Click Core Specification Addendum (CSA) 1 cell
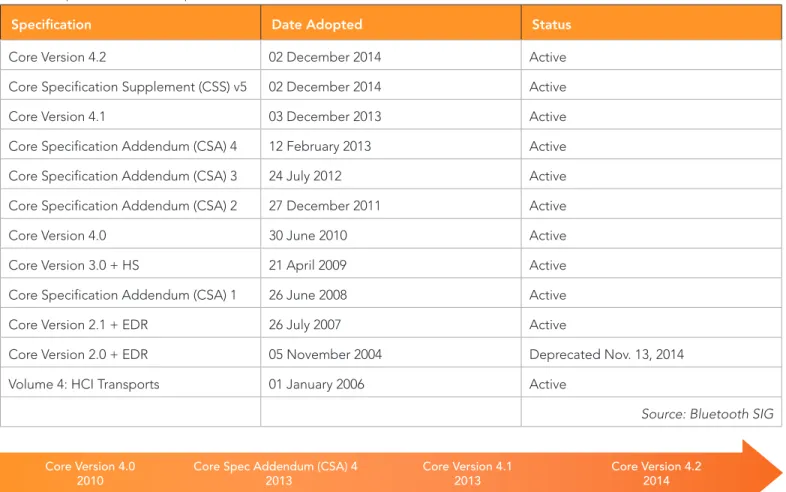This screenshot has height=492, width=786. [130, 294]
